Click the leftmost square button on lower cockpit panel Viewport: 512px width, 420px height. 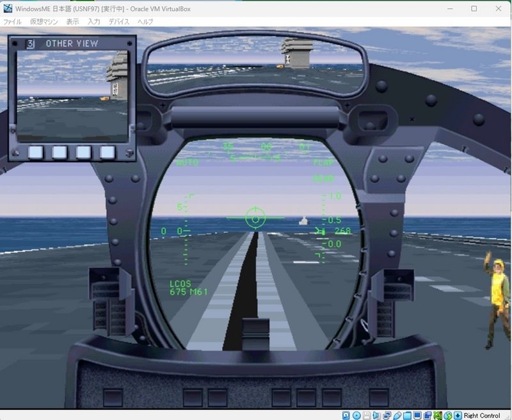(x=113, y=398)
